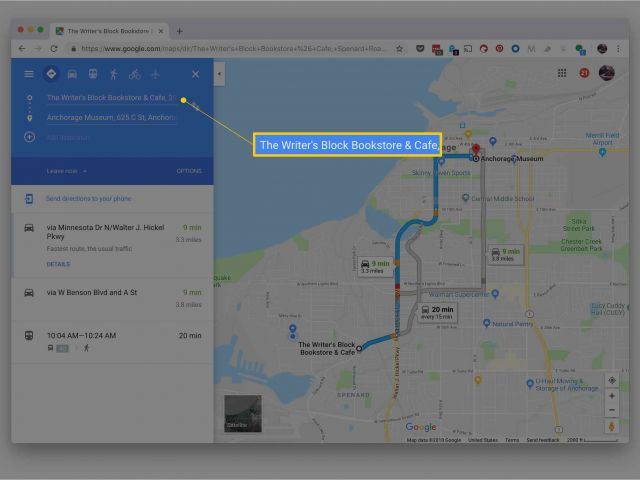Click the 9 min 3.3 miles route label on map

click(x=375, y=267)
